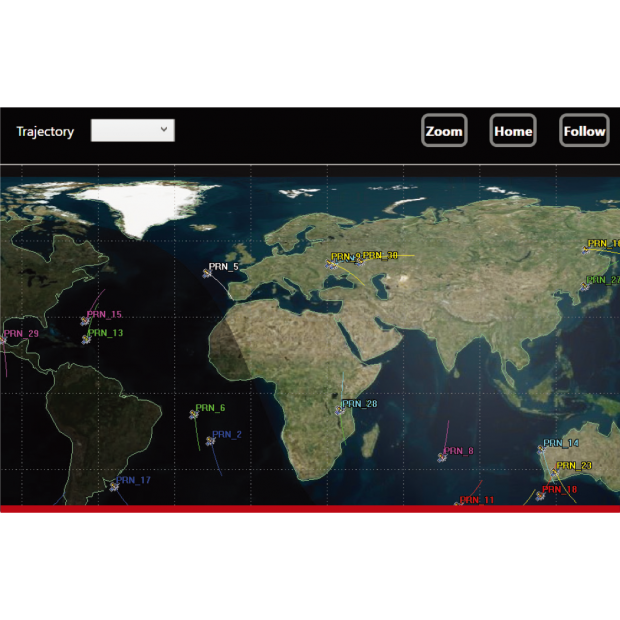Click the Zoom button
Screen dimensions: 620x620
click(444, 131)
